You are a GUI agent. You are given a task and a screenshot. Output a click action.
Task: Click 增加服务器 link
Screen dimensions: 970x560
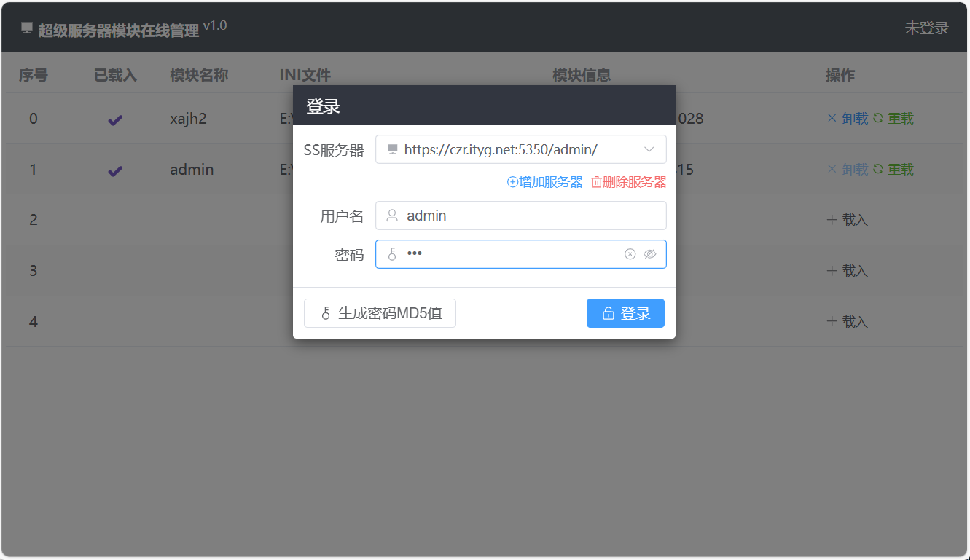tap(545, 182)
